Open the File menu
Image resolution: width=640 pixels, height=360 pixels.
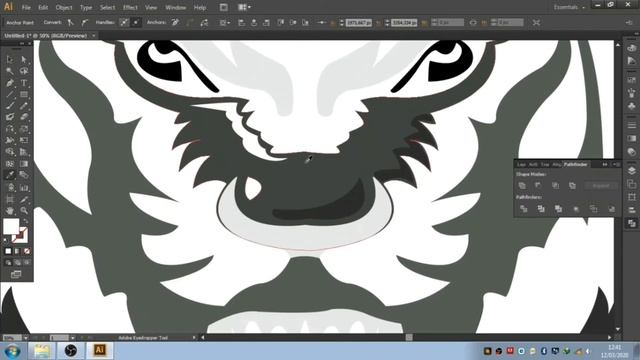pos(26,7)
